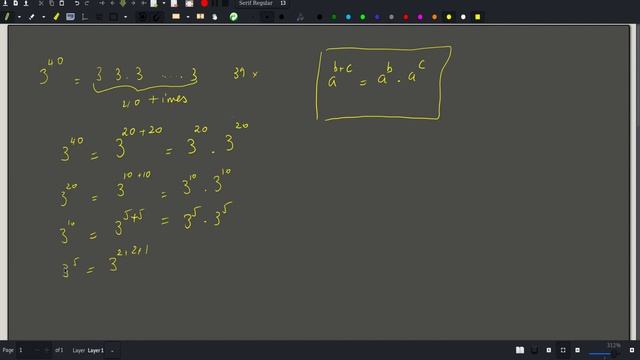Pick the black pen color
640x360 pixels.
[320, 17]
